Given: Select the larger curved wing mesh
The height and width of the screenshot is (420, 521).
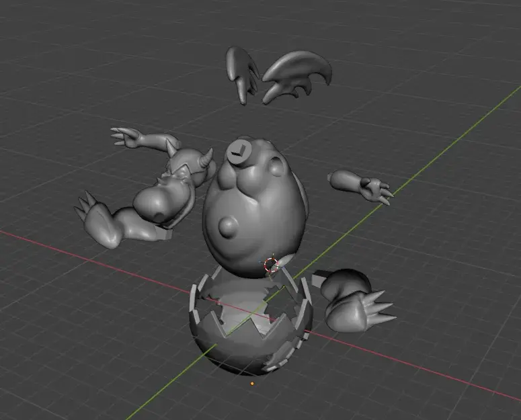Looking at the screenshot, I should (x=297, y=77).
